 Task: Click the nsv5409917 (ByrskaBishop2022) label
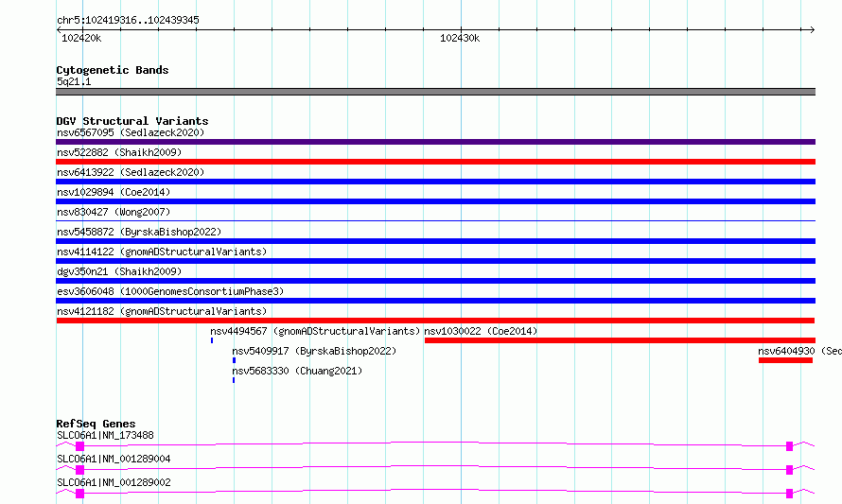point(314,351)
